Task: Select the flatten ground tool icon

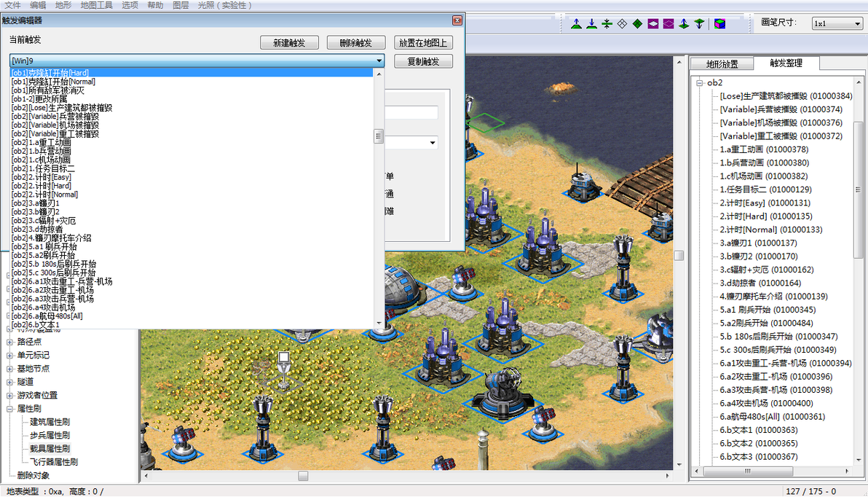Action: point(607,24)
